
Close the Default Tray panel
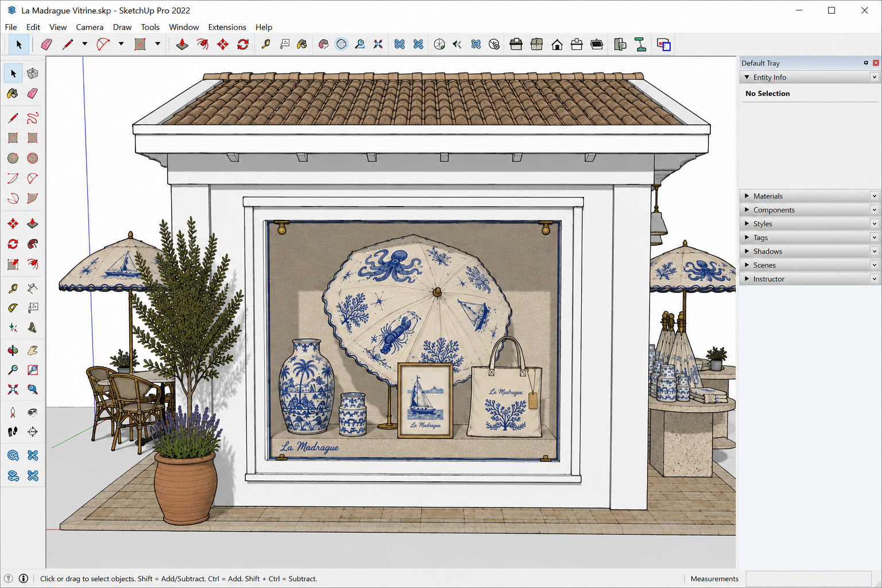pos(876,63)
